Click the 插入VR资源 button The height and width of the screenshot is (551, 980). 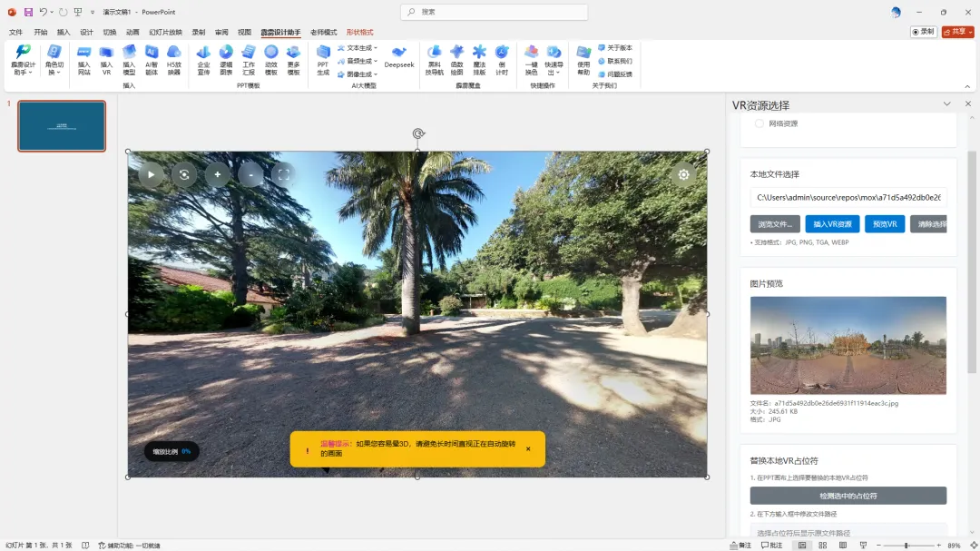[832, 224]
